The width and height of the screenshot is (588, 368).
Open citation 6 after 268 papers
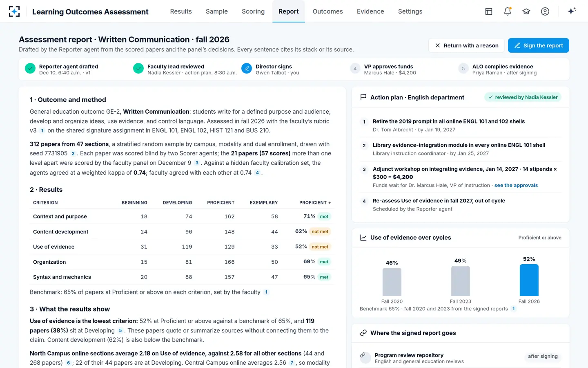[x=68, y=363]
